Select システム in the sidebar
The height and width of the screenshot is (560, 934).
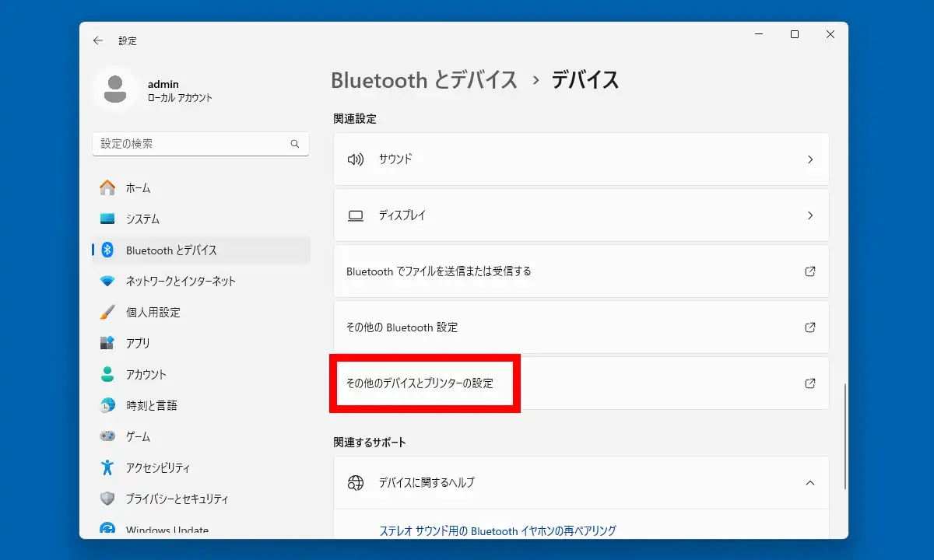(201, 219)
